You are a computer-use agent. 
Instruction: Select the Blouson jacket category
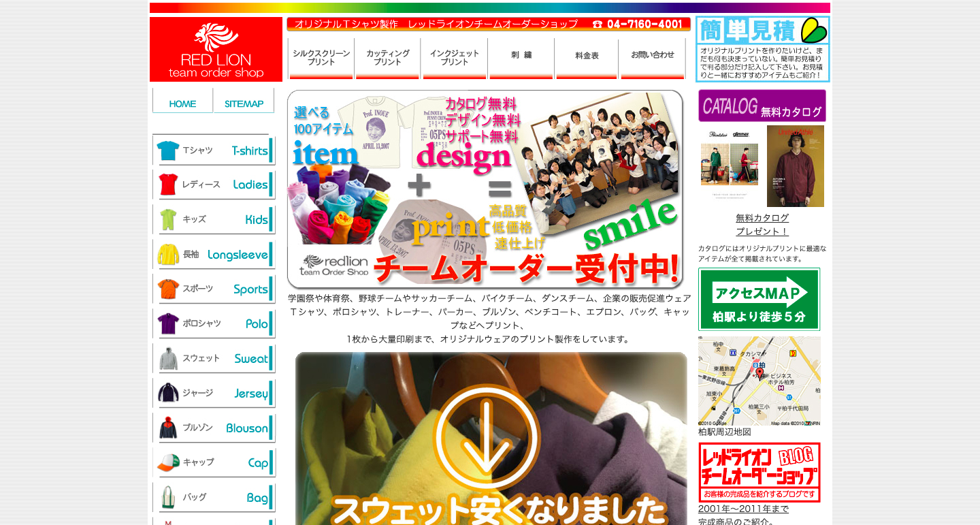coord(168,428)
